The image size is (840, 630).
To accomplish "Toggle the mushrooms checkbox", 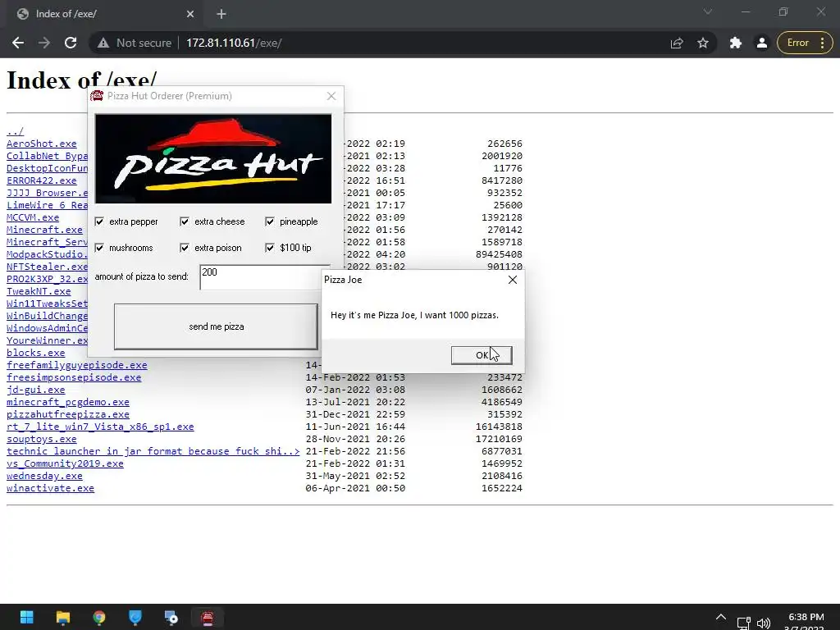I will click(99, 248).
